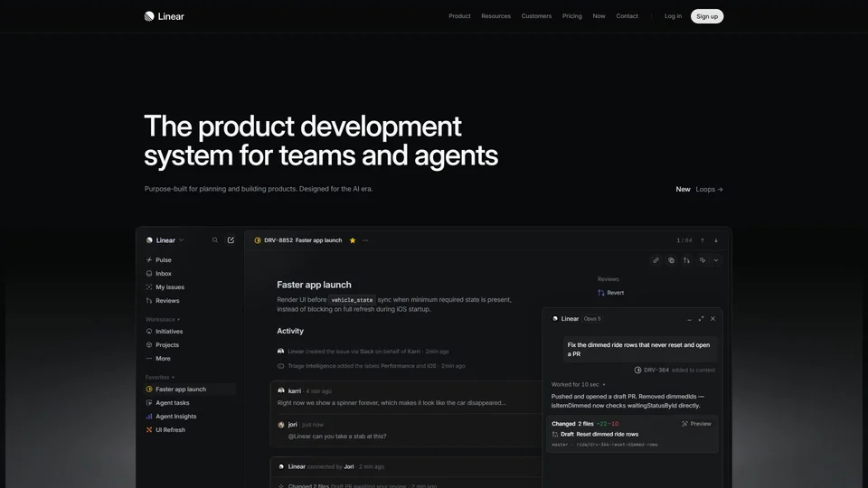Click the Initiatives icon in the sidebar
Screen dimensions: 868x488
pos(149,332)
